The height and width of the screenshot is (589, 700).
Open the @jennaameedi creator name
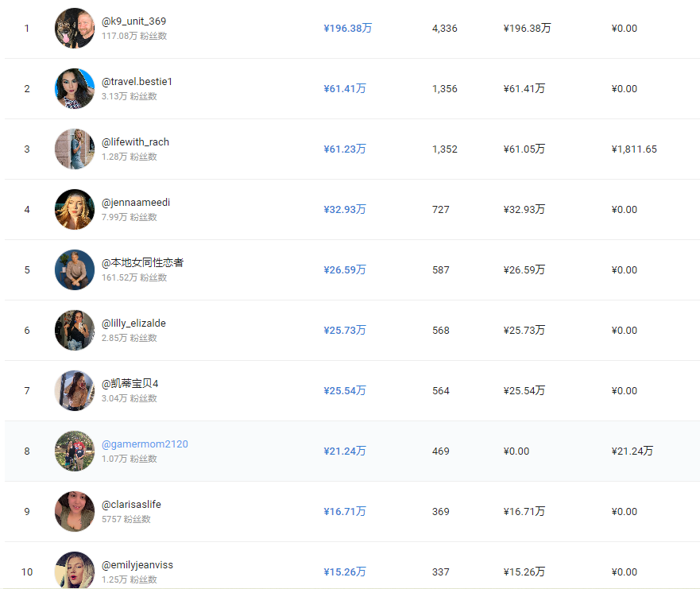pyautogui.click(x=135, y=203)
